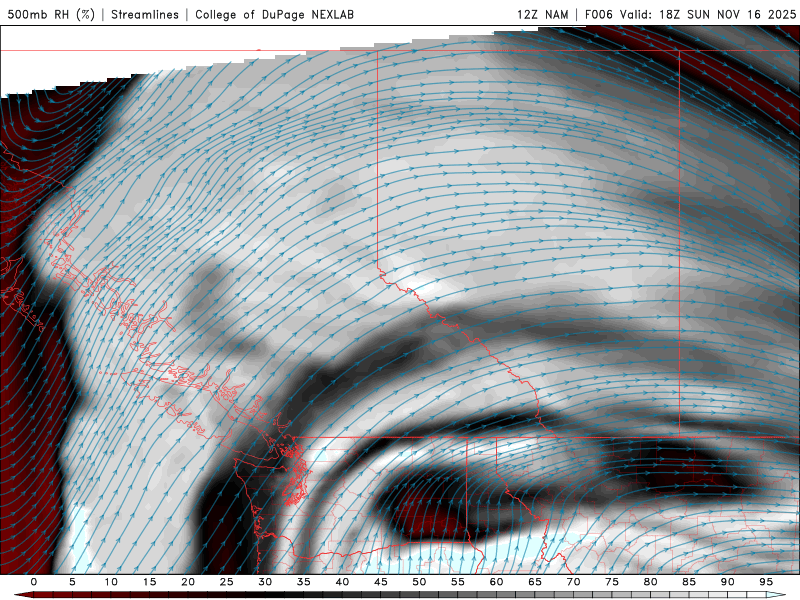Click the "500mb RH (%)" title text
Screen dimensions: 800x600
click(52, 14)
